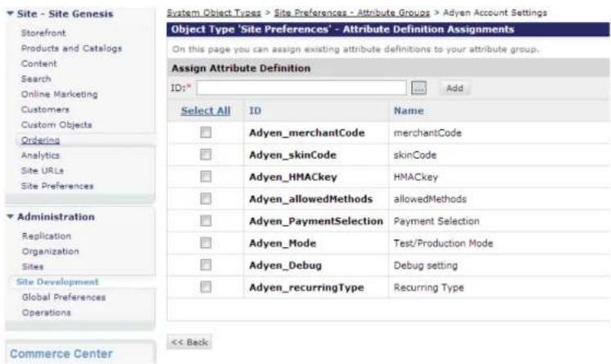Viewport: 611px width, 364px height.
Task: Open Site Preferences in the sidebar
Action: point(57,186)
